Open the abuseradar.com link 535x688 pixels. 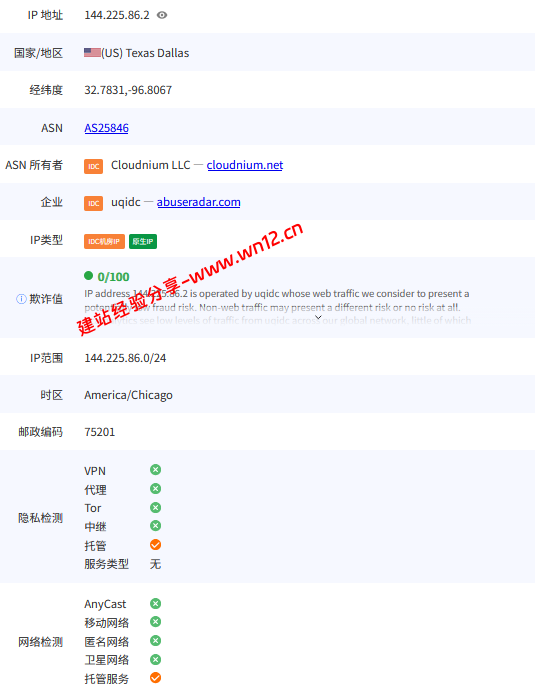click(198, 202)
